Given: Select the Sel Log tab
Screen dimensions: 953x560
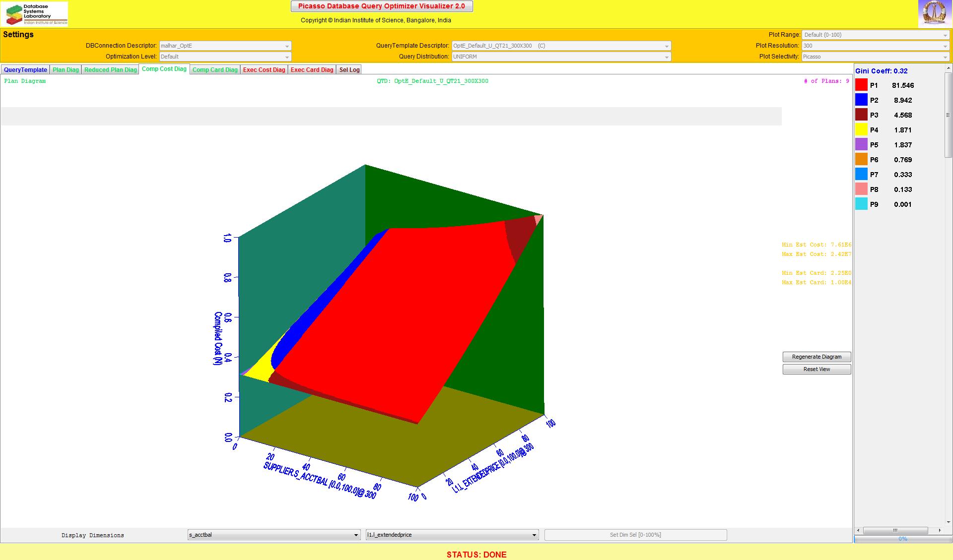Looking at the screenshot, I should [349, 70].
